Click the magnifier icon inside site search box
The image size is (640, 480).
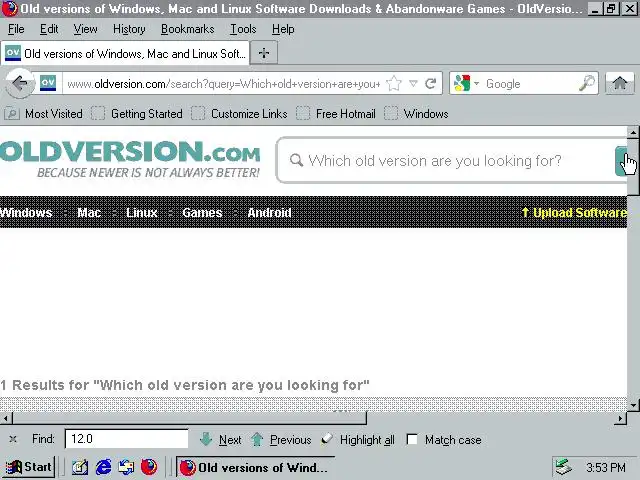296,160
